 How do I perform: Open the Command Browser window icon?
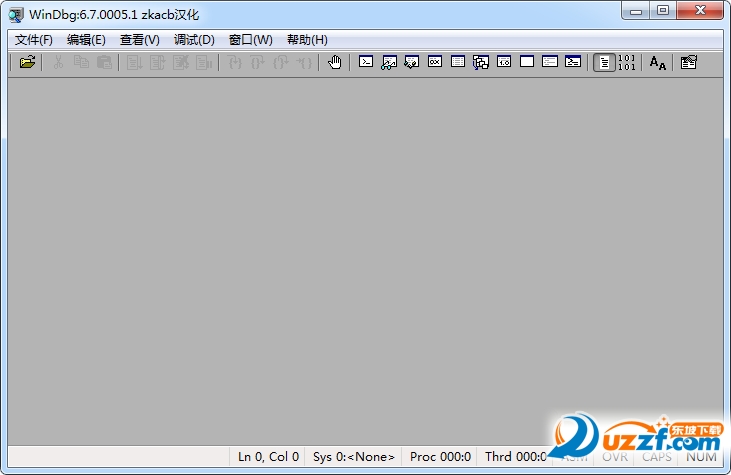pos(573,62)
